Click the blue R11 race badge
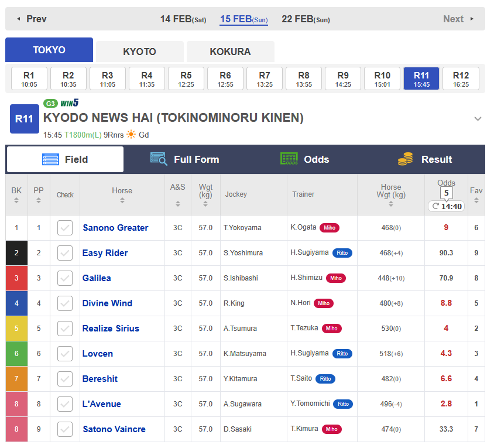Screen dimensions: 494x448 [x=25, y=119]
